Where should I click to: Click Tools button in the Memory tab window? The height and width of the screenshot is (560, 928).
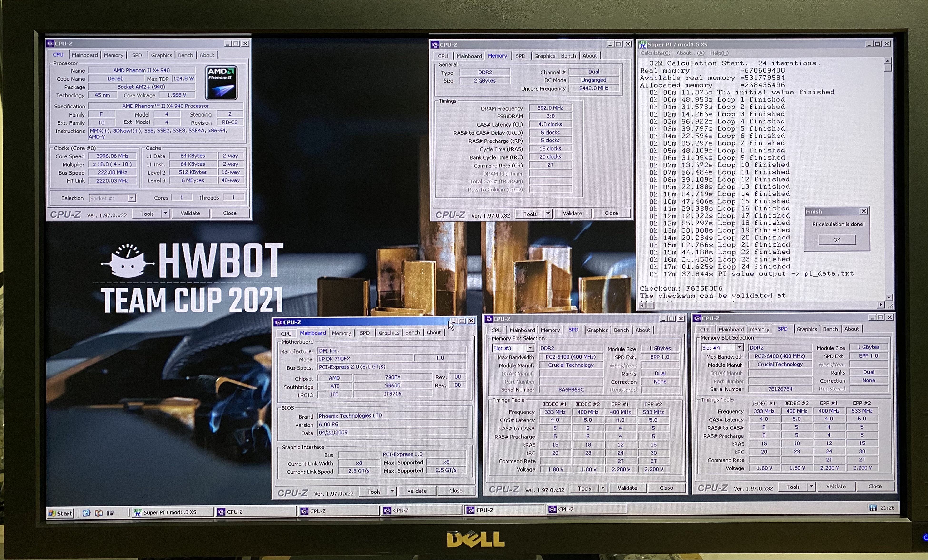[x=529, y=214]
